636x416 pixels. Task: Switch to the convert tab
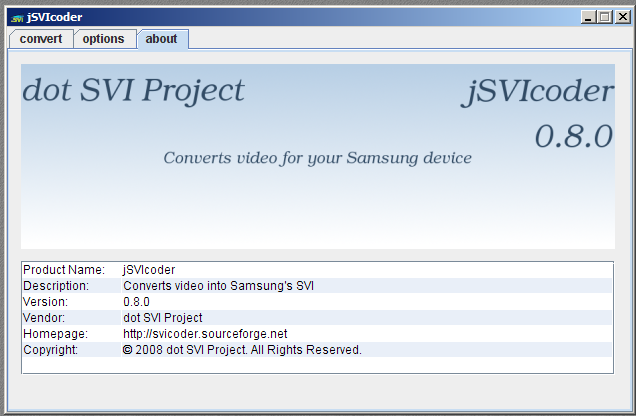(x=41, y=39)
